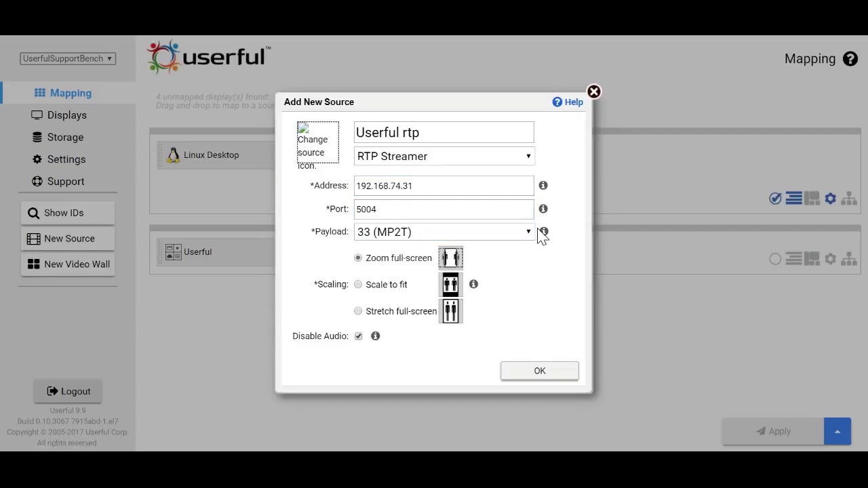The height and width of the screenshot is (488, 868).
Task: Open gear settings for Linux Desktop row
Action: coord(831,199)
